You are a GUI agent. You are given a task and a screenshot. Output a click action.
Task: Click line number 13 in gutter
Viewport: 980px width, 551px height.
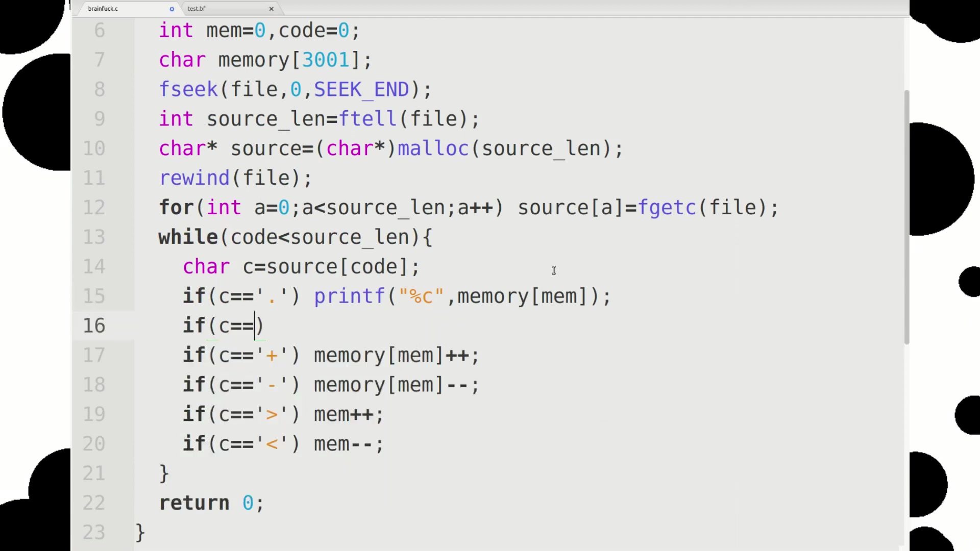click(94, 237)
